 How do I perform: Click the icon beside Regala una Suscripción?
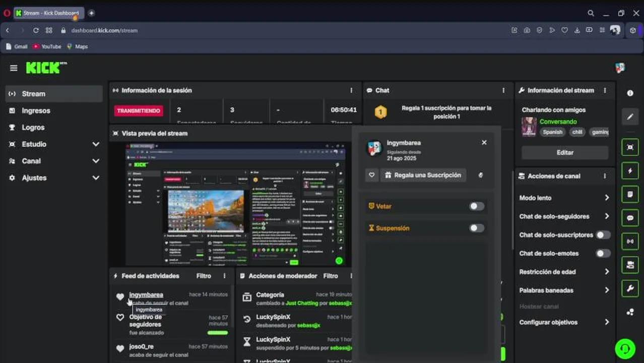[480, 175]
